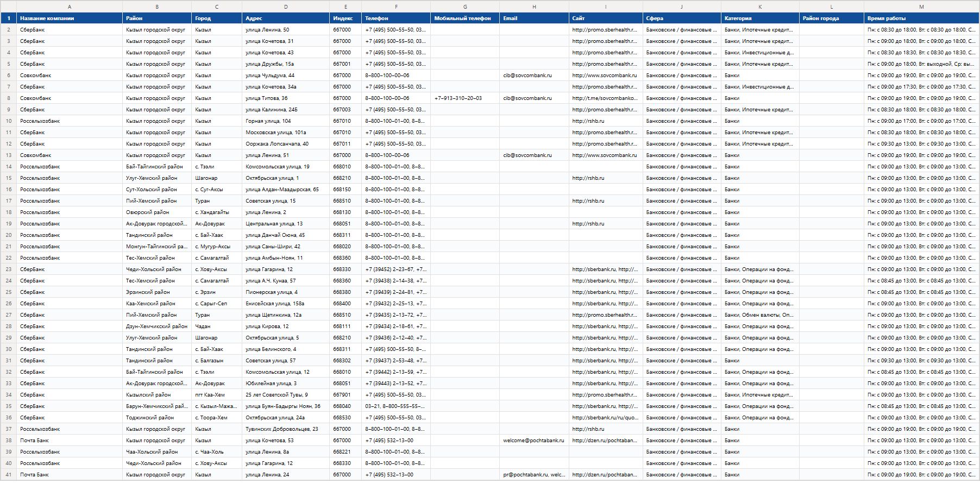Select the phone cell starting '+7 (39452) 2–23–67'
This screenshot has height=490, width=980.
pos(396,269)
